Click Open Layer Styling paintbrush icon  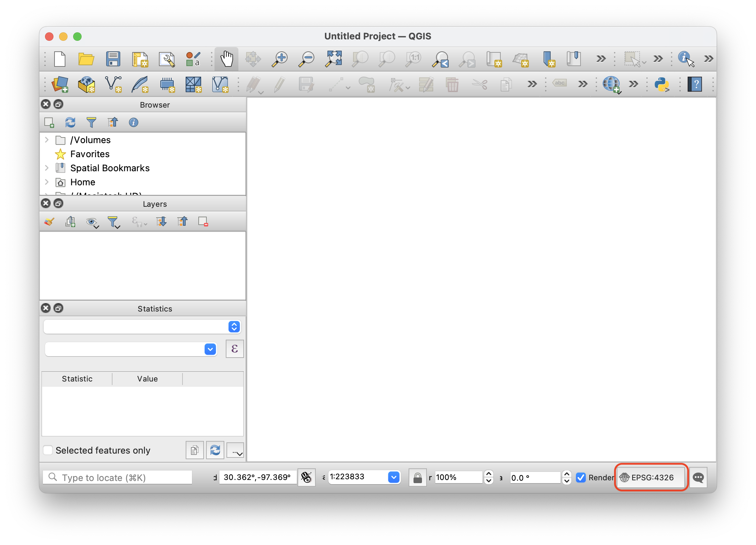tap(49, 222)
